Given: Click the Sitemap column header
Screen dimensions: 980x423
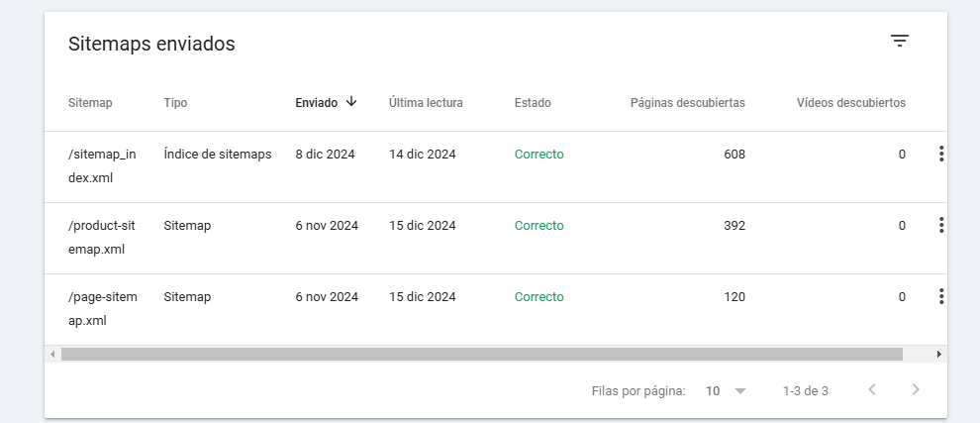Looking at the screenshot, I should tap(90, 103).
